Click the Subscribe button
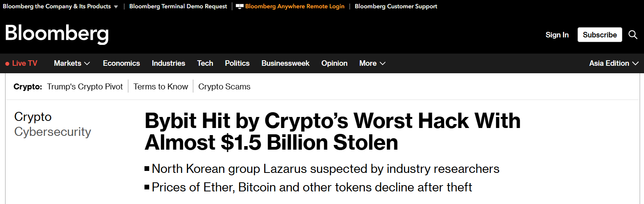This screenshot has height=204, width=644. (600, 35)
